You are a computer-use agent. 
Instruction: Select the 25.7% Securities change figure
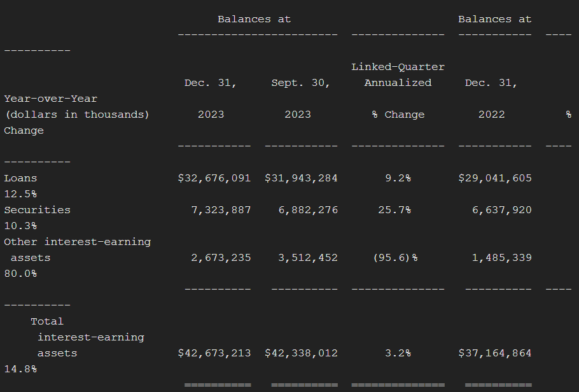394,210
